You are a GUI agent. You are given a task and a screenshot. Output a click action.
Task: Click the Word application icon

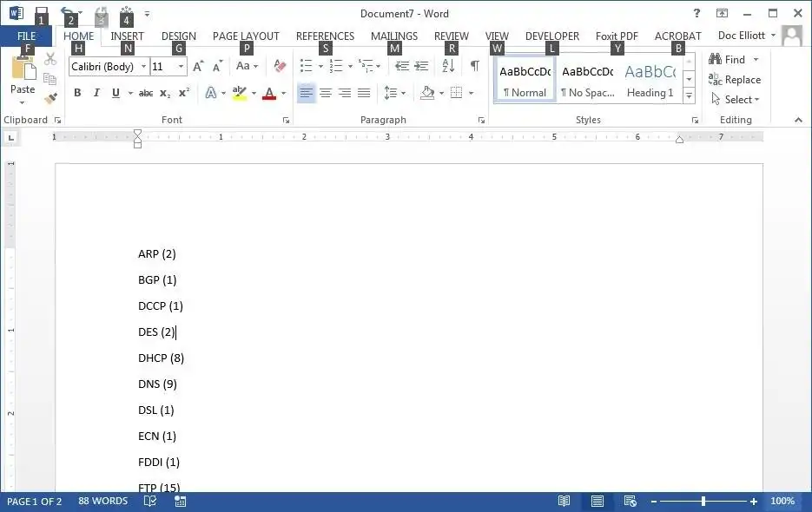[16, 13]
